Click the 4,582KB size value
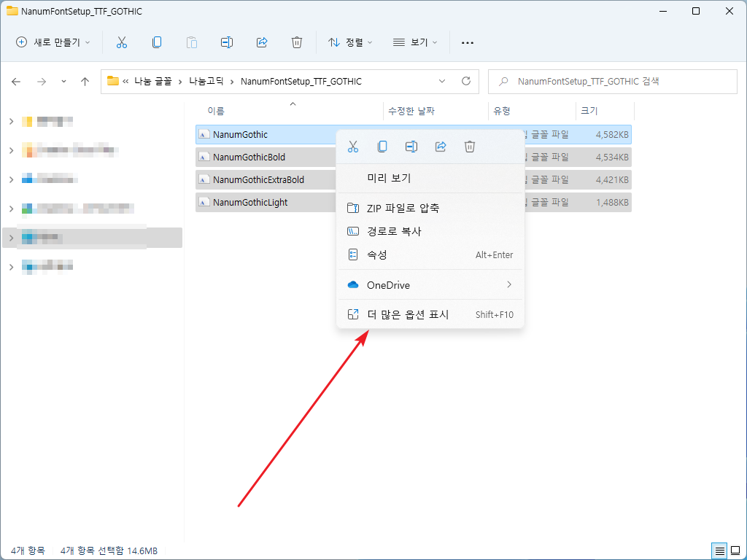The height and width of the screenshot is (560, 747). [x=612, y=135]
